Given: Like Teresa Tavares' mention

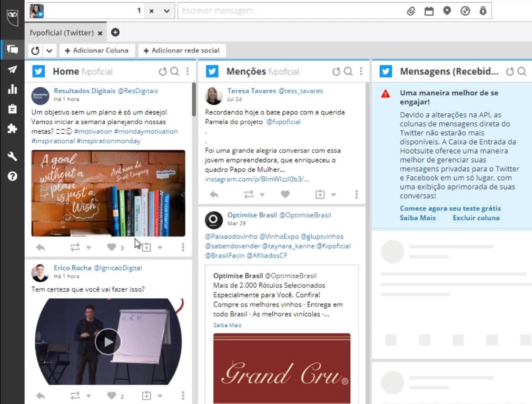Looking at the screenshot, I should coord(285,194).
